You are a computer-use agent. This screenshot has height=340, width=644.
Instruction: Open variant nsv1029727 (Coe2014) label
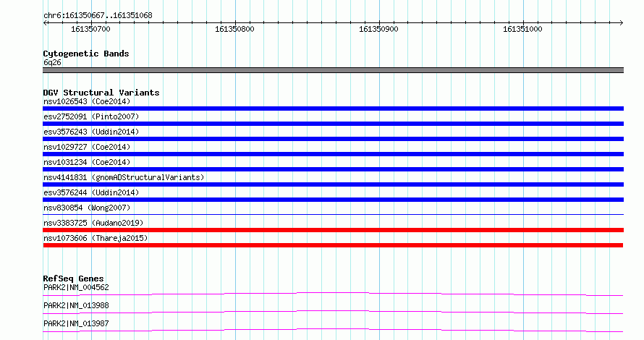(87, 147)
